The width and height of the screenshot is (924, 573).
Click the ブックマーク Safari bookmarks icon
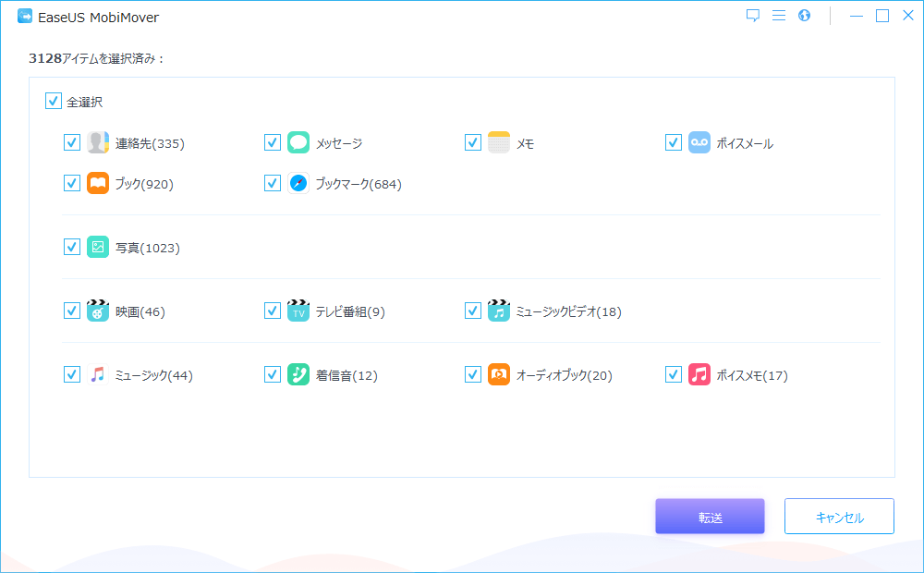point(297,183)
